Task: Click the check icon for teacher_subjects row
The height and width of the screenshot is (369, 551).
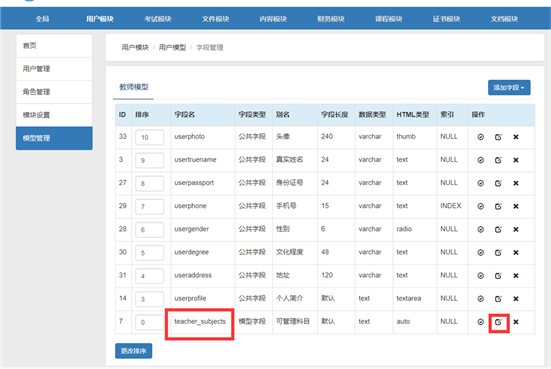Action: click(x=480, y=322)
